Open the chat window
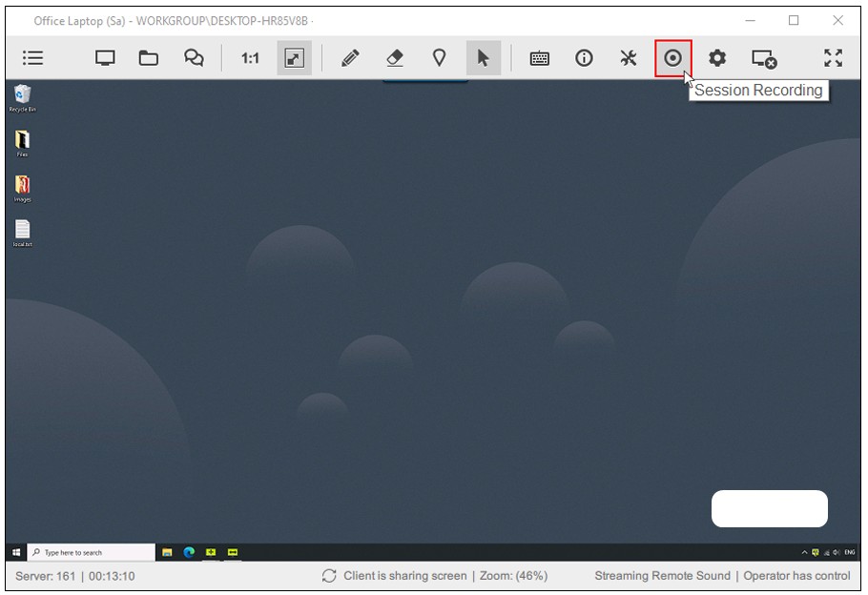Screen dimensions: 868x595 pos(194,58)
